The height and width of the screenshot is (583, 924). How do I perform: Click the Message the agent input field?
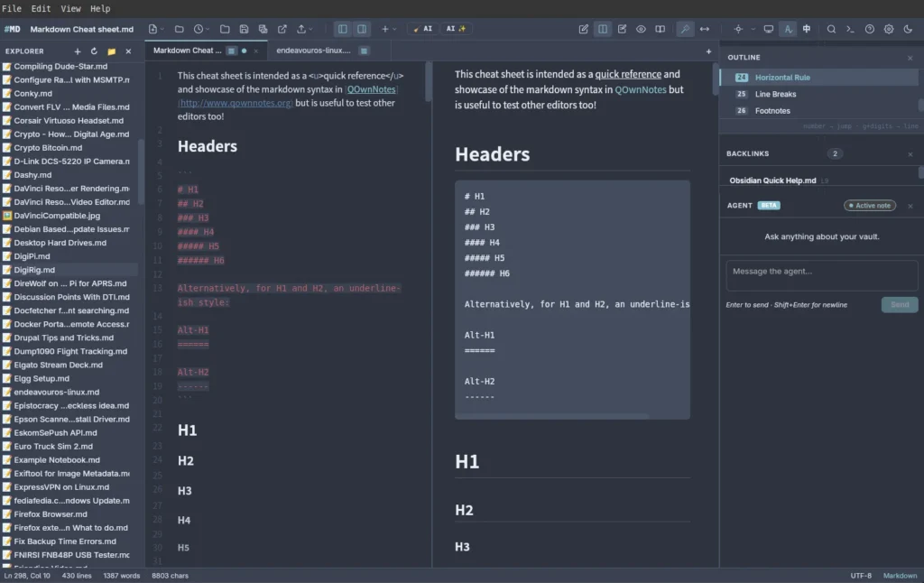pyautogui.click(x=821, y=276)
